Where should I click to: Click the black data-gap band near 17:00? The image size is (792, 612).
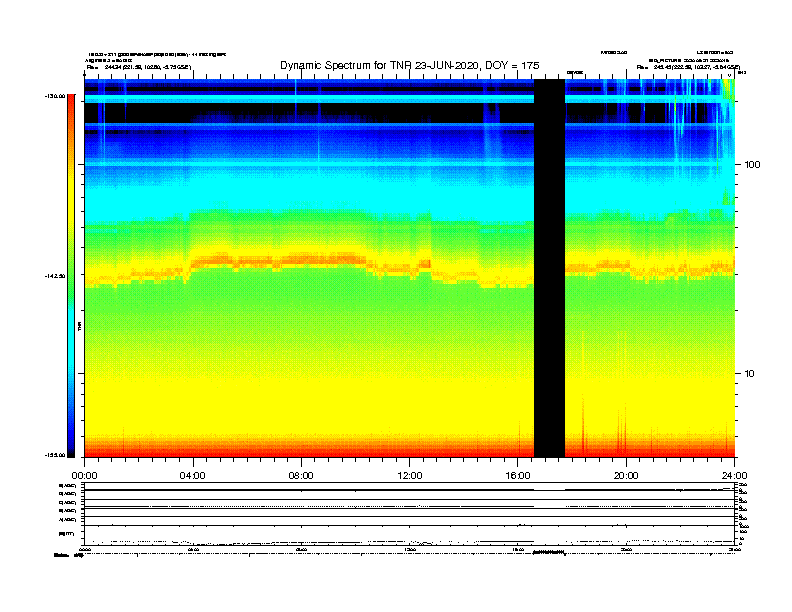(x=550, y=268)
